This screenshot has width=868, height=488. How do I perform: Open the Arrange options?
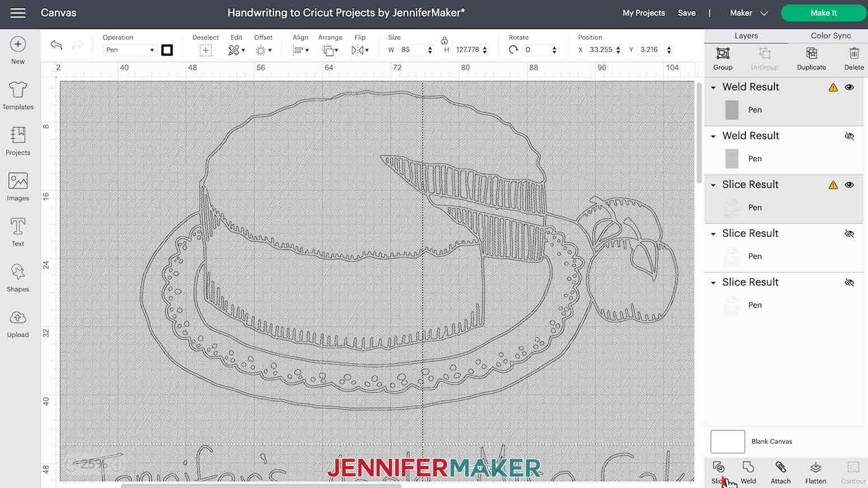(330, 50)
